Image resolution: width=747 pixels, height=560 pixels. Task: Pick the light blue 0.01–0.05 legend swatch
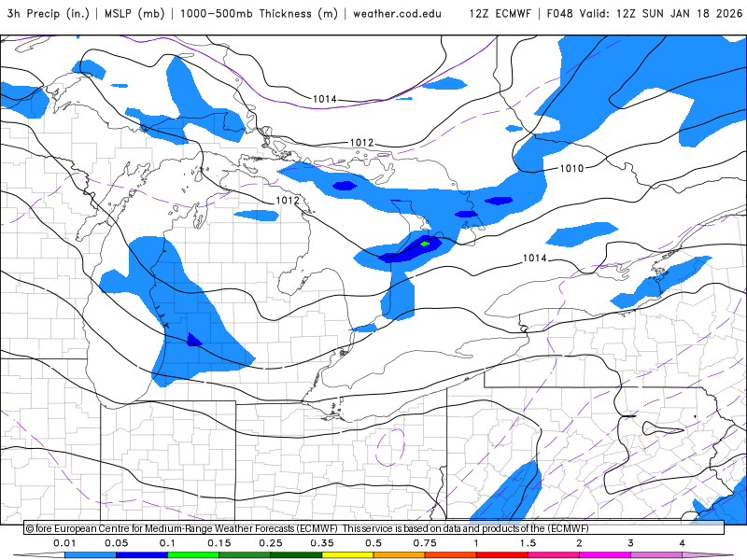point(91,555)
